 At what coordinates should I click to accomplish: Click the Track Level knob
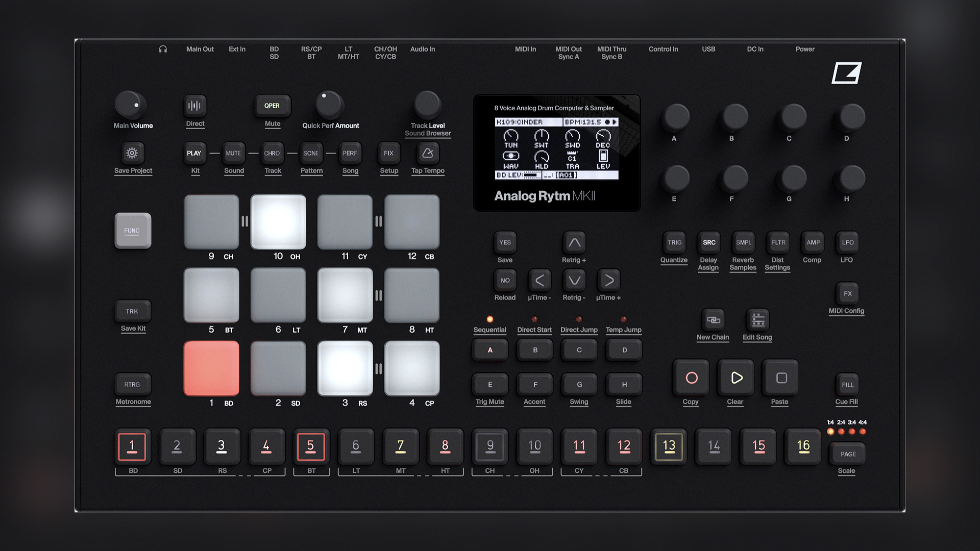(x=428, y=105)
